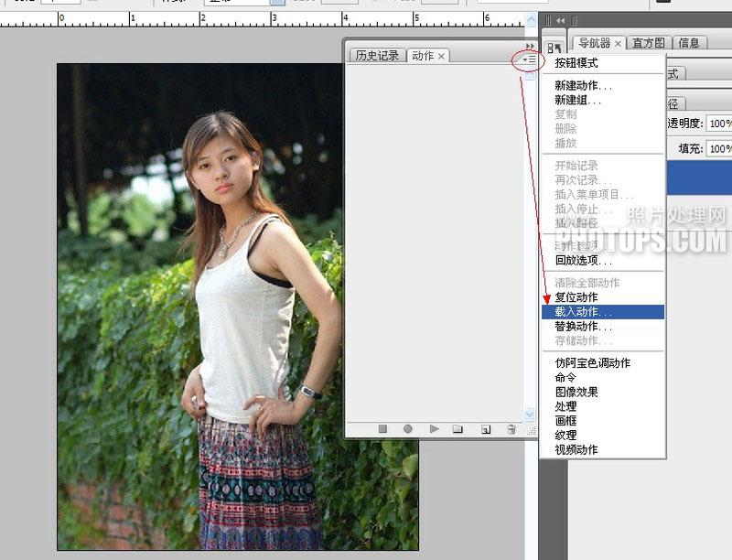Load the 命令 action set

603,378
